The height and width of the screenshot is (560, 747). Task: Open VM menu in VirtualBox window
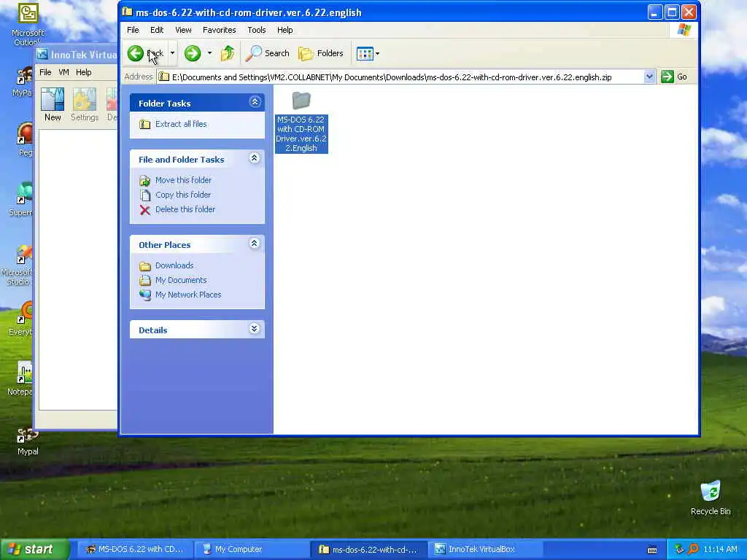pos(64,72)
